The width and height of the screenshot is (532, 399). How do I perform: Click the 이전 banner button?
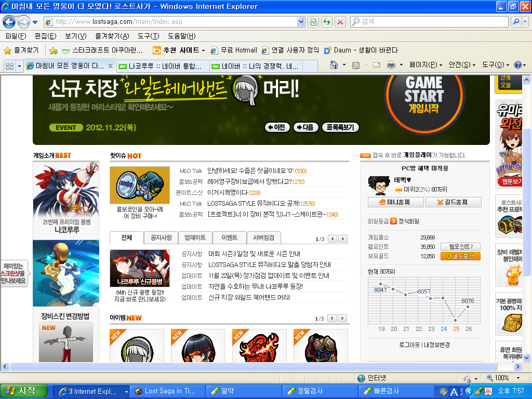[277, 127]
